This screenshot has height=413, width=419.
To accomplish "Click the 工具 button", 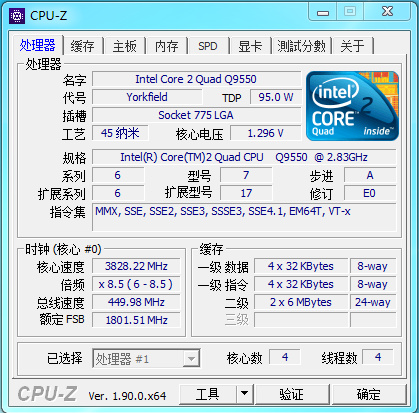I will [208, 394].
